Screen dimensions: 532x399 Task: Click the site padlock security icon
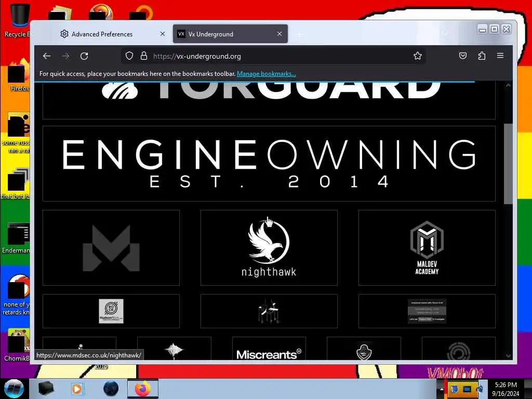(x=144, y=56)
